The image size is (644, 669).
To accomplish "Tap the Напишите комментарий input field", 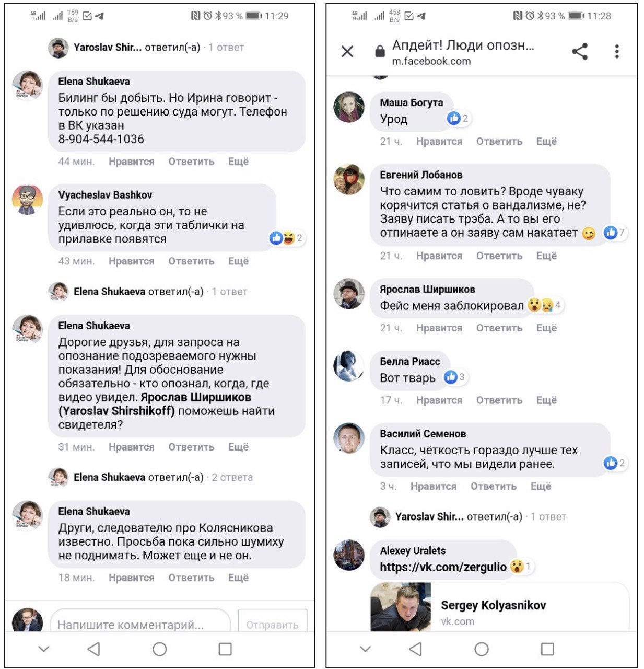I will click(x=140, y=625).
